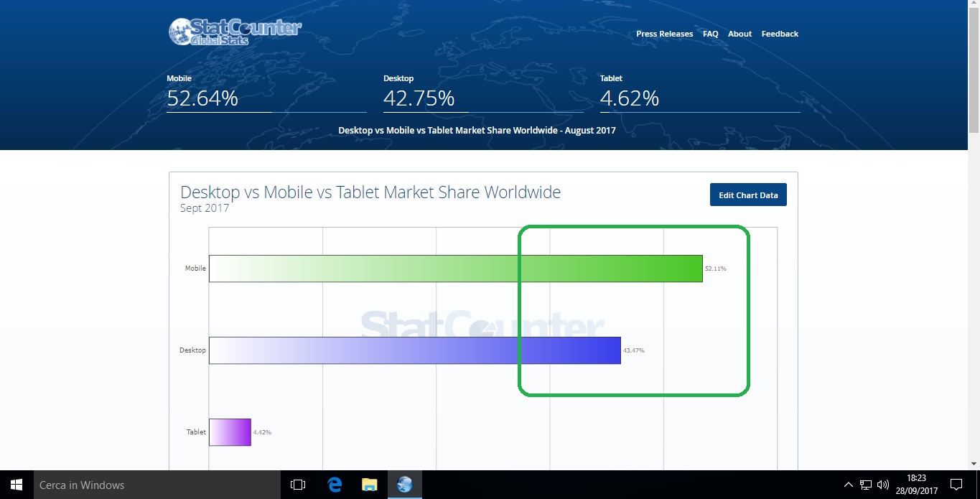980x499 pixels.
Task: Open the Action Center notifications icon
Action: tap(956, 485)
